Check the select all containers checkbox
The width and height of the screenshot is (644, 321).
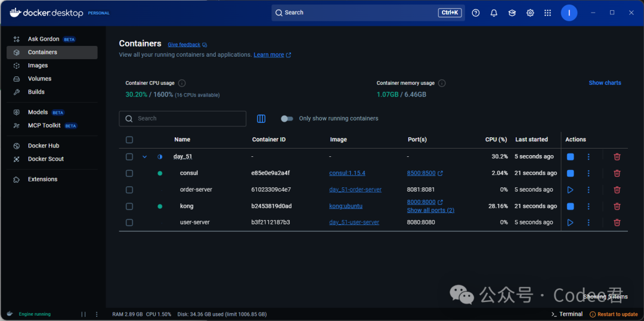coord(129,140)
